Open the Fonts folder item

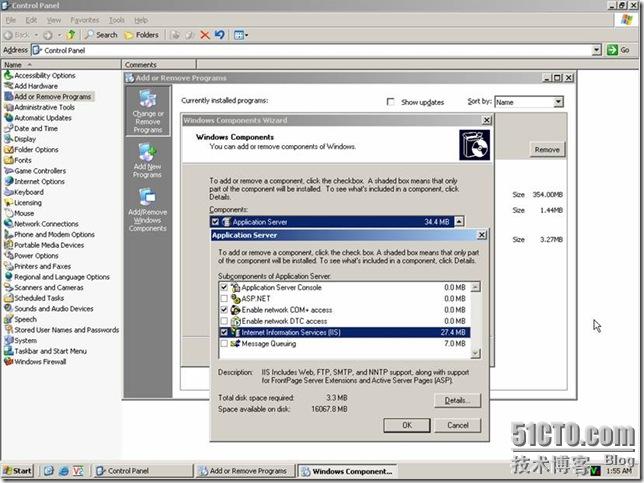tap(18, 161)
